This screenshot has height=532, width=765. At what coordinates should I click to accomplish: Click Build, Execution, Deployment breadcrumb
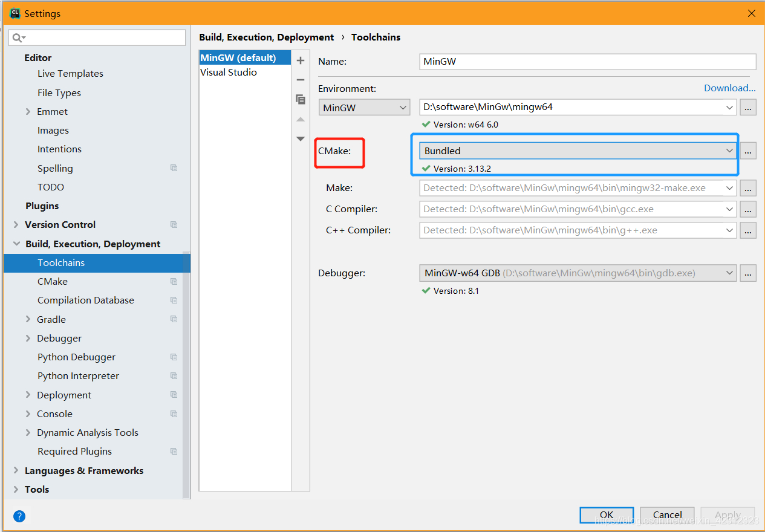click(x=266, y=37)
